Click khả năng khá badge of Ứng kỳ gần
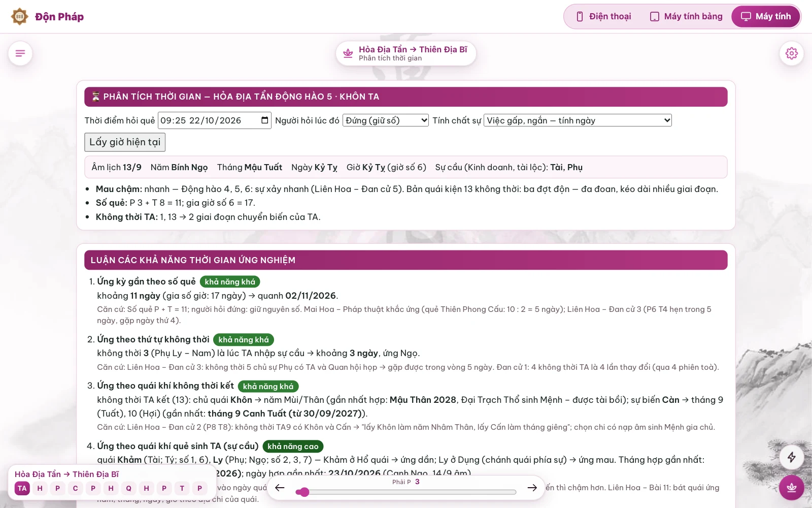 coord(230,282)
